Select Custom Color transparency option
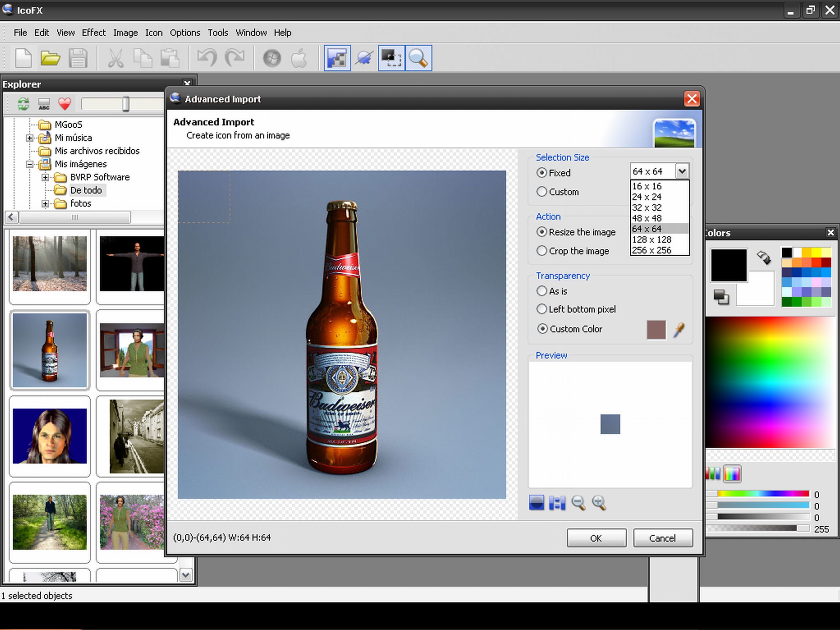This screenshot has width=840, height=630. (542, 329)
